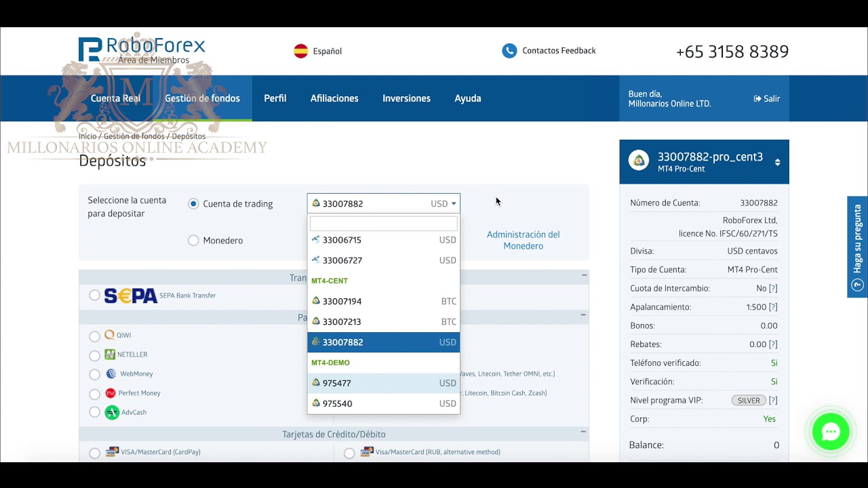Click the question mark beside Apalancamiento

(x=773, y=307)
